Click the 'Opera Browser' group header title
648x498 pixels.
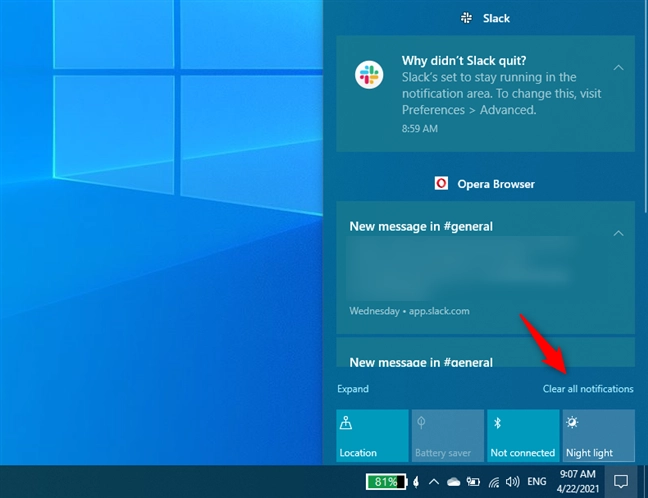496,184
